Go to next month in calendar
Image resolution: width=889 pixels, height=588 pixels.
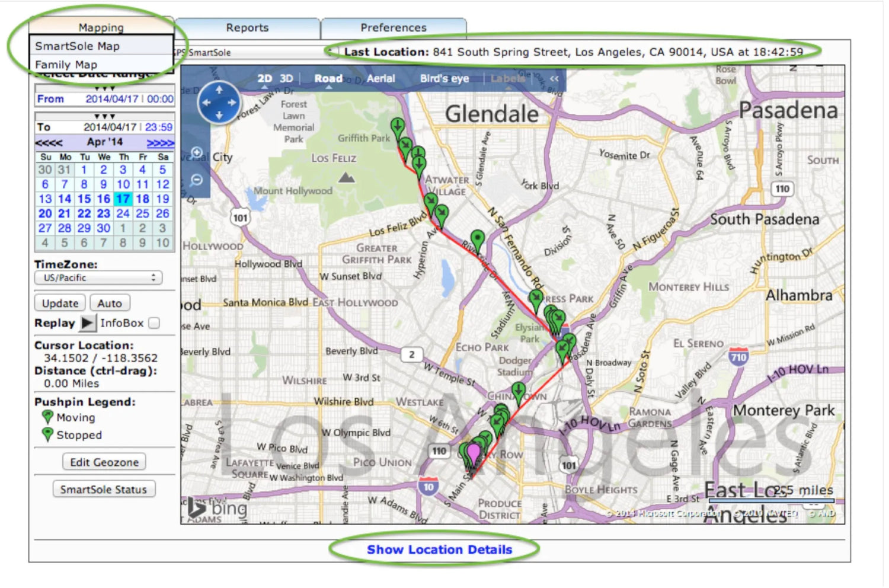click(x=160, y=143)
